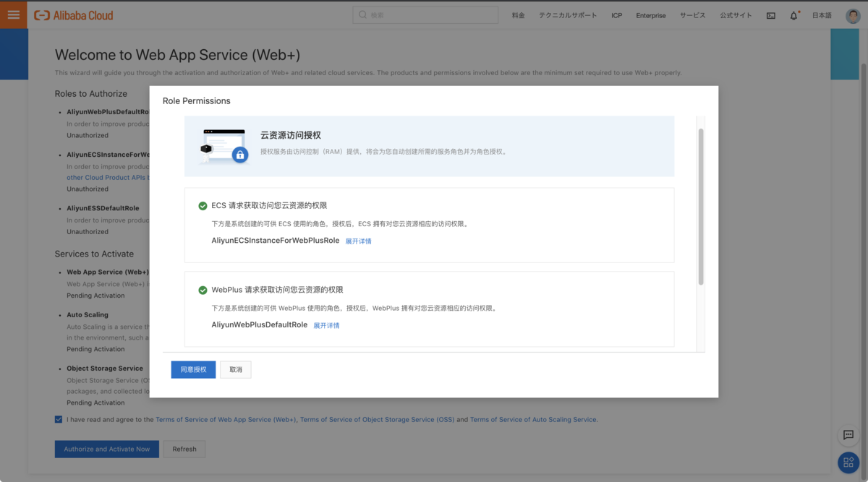Open Terms of Service of Object Storage Service link
Screen dimensions: 868x482
377,419
